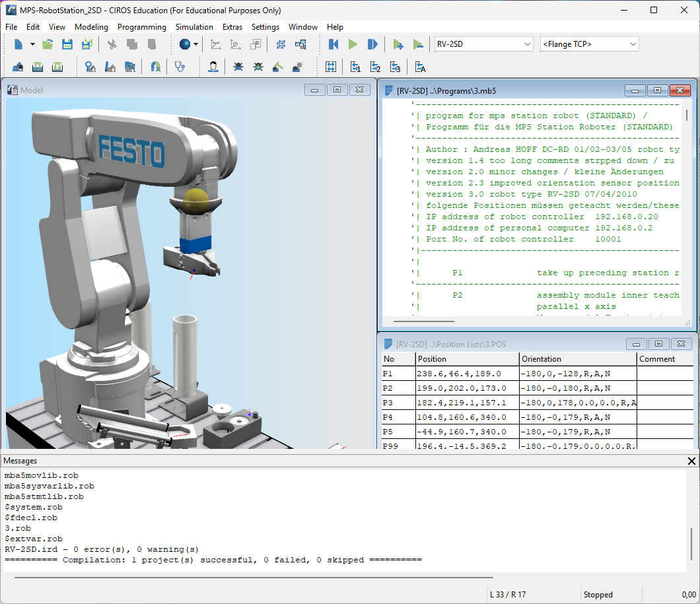Click the model explorer search icon
The width and height of the screenshot is (700, 604).
(x=301, y=44)
